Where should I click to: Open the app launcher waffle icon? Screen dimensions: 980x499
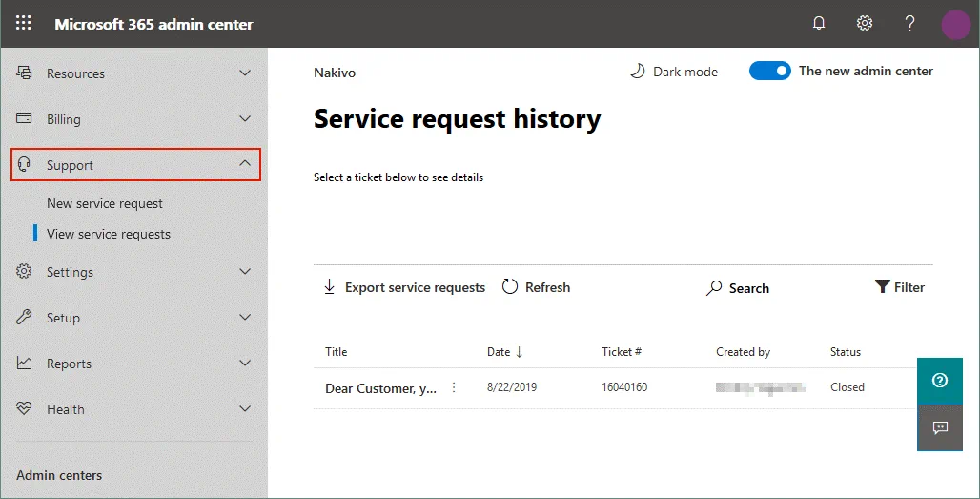pyautogui.click(x=24, y=24)
